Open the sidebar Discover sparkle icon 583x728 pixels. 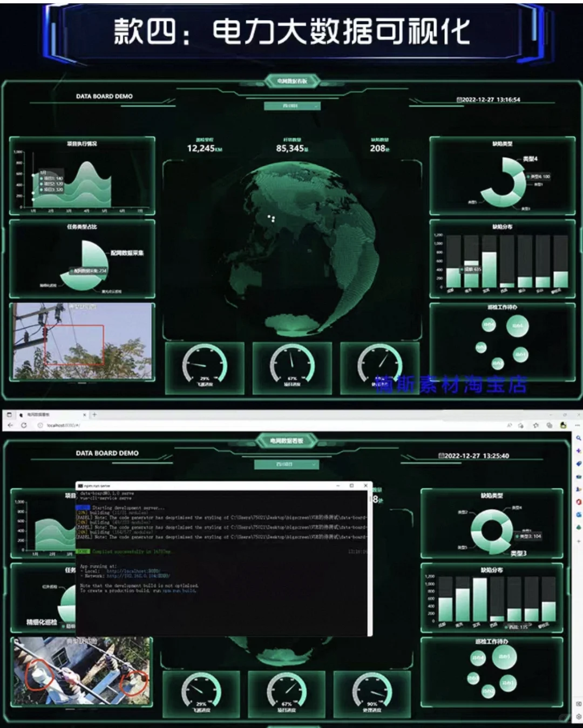579,451
